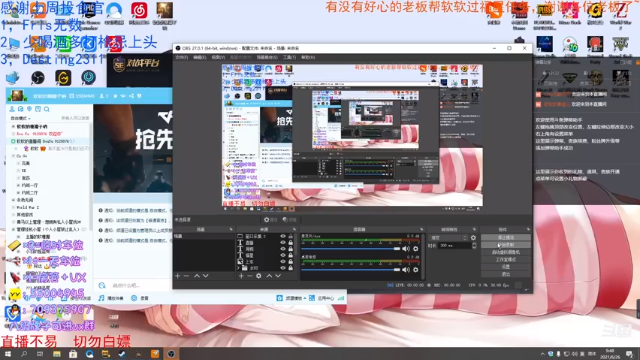Switch to OBS via its taskbar icon
The height and width of the screenshot is (360, 640).
click(x=171, y=353)
